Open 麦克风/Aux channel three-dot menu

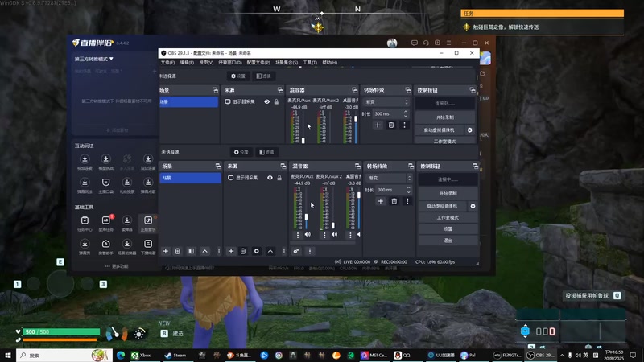coord(297,235)
